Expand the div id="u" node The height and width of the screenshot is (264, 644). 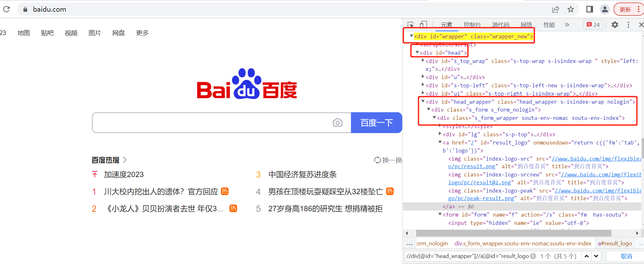point(423,77)
